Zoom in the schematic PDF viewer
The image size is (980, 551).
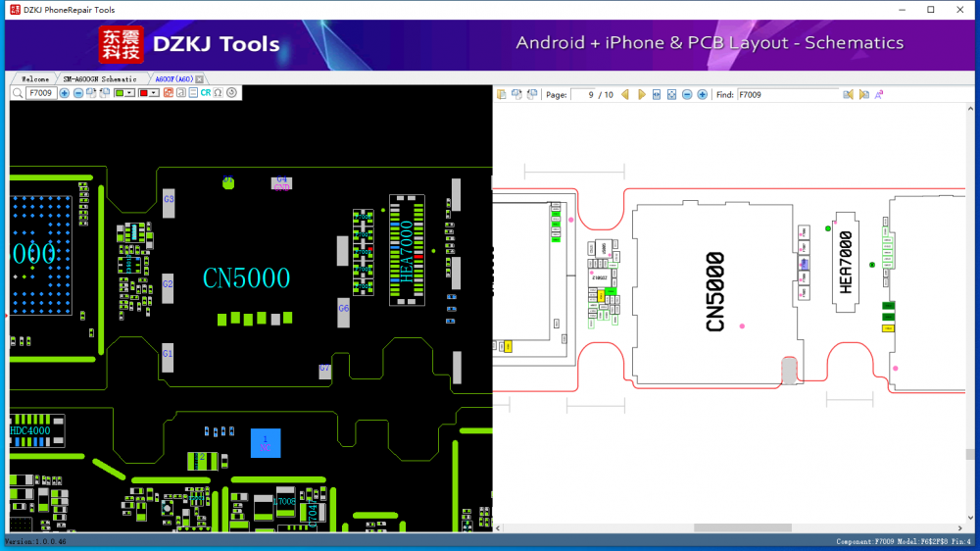[x=702, y=95]
